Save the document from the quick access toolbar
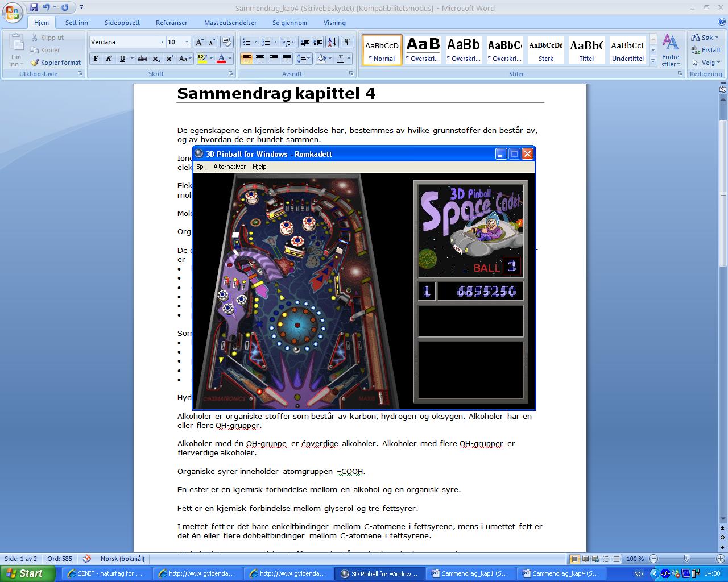 [x=34, y=7]
